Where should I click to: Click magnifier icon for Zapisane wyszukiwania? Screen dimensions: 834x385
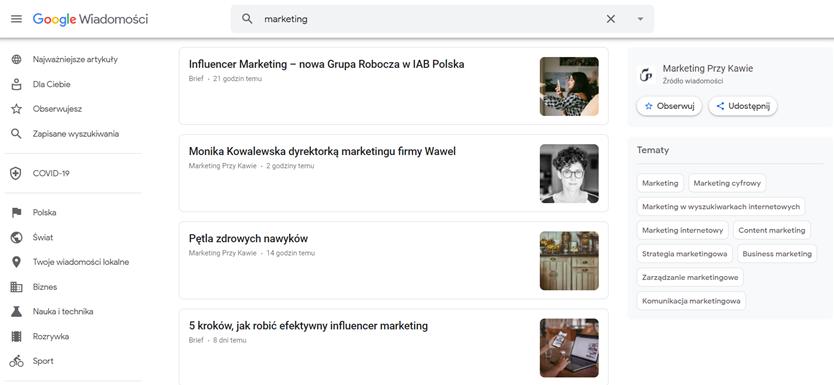(x=16, y=134)
